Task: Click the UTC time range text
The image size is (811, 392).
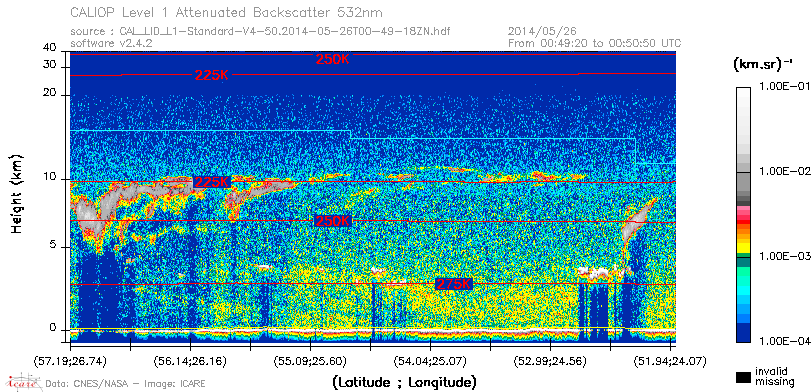Action: click(x=595, y=43)
